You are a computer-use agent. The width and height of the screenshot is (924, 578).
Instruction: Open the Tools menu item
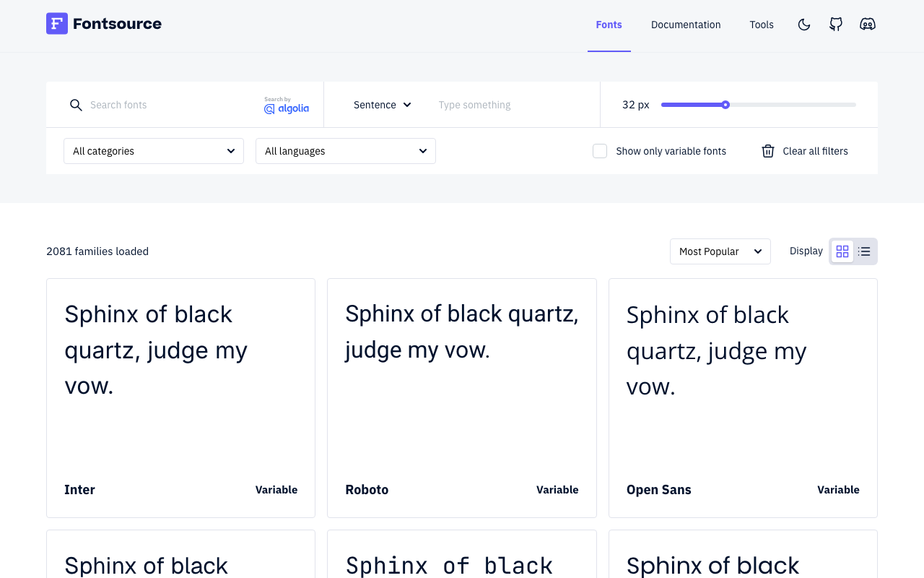tap(762, 25)
